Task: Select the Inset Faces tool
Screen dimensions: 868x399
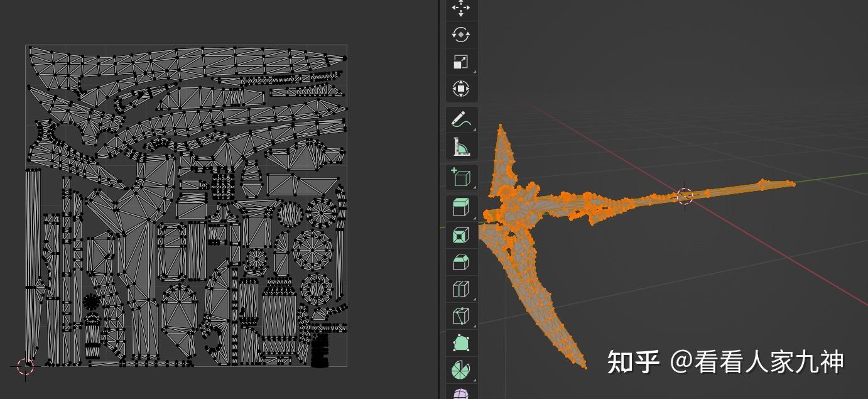Action: pyautogui.click(x=462, y=234)
